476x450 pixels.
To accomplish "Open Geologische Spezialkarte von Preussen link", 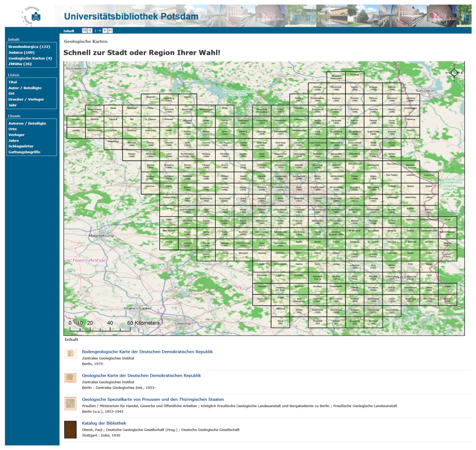I will 153,399.
